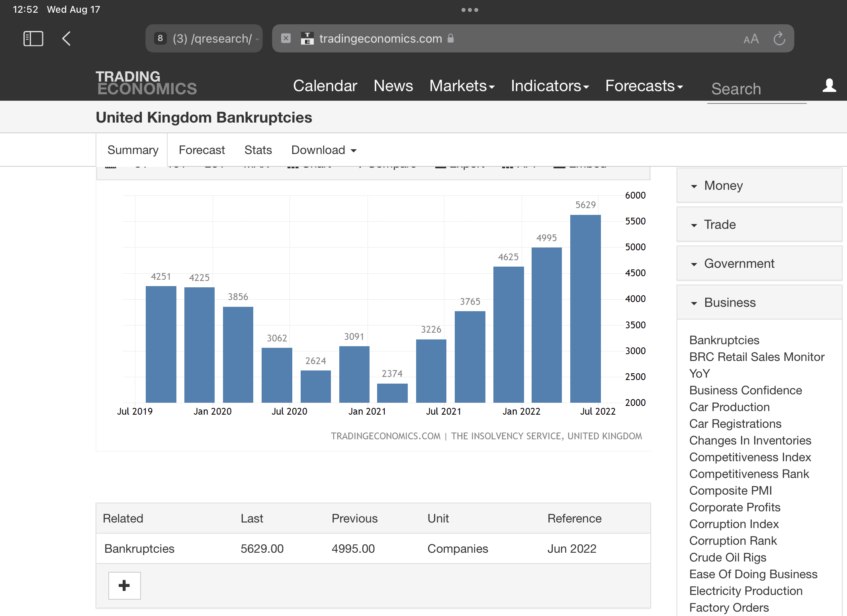The height and width of the screenshot is (616, 847).
Task: Open the Corruption Index link
Action: click(734, 524)
